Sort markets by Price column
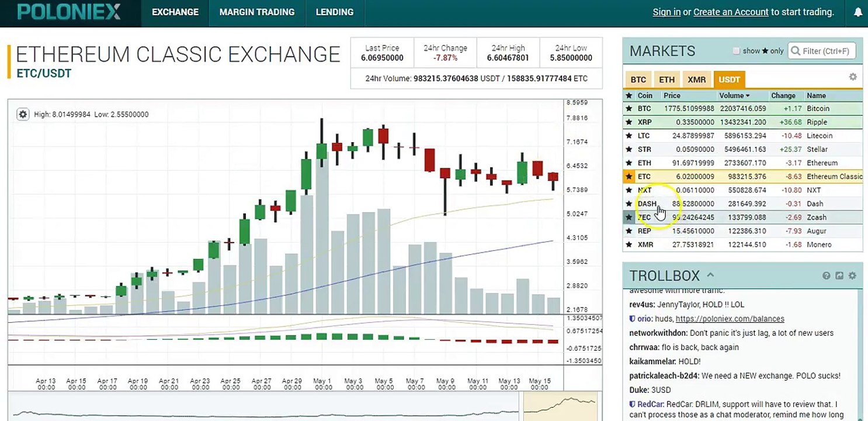868x421 pixels. pyautogui.click(x=672, y=95)
